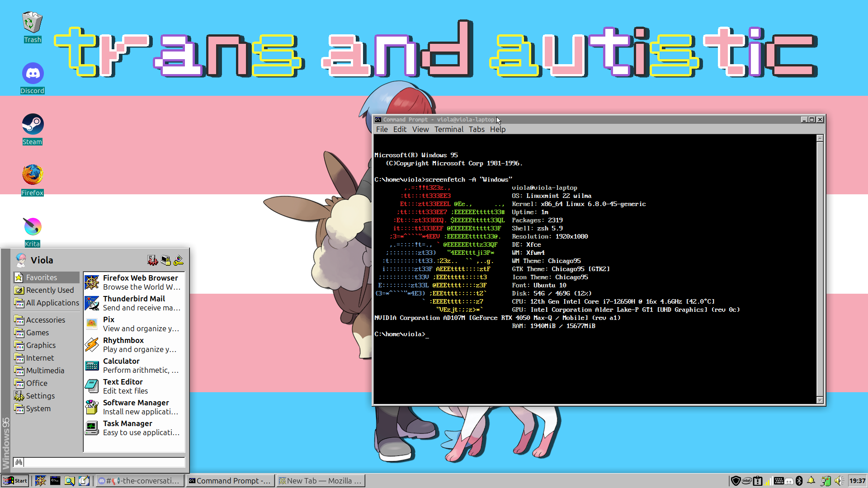Viewport: 868px width, 488px height.
Task: Click the clipboard alert tray icon
Action: [x=758, y=481]
